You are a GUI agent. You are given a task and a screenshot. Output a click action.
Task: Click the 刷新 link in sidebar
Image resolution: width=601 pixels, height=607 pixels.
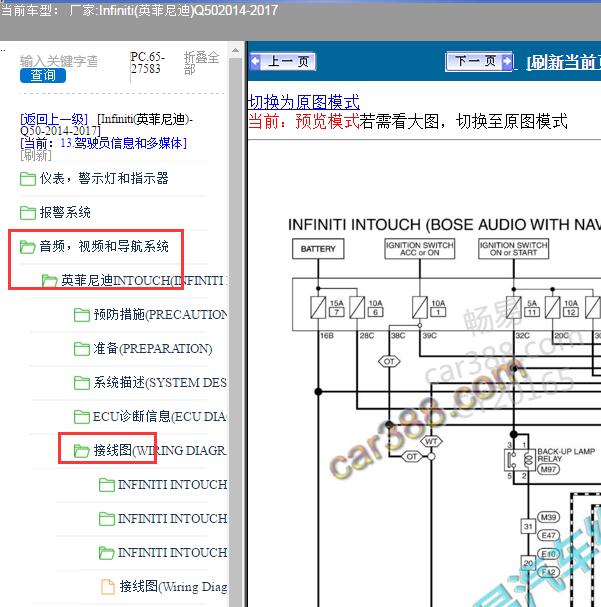tap(36, 156)
